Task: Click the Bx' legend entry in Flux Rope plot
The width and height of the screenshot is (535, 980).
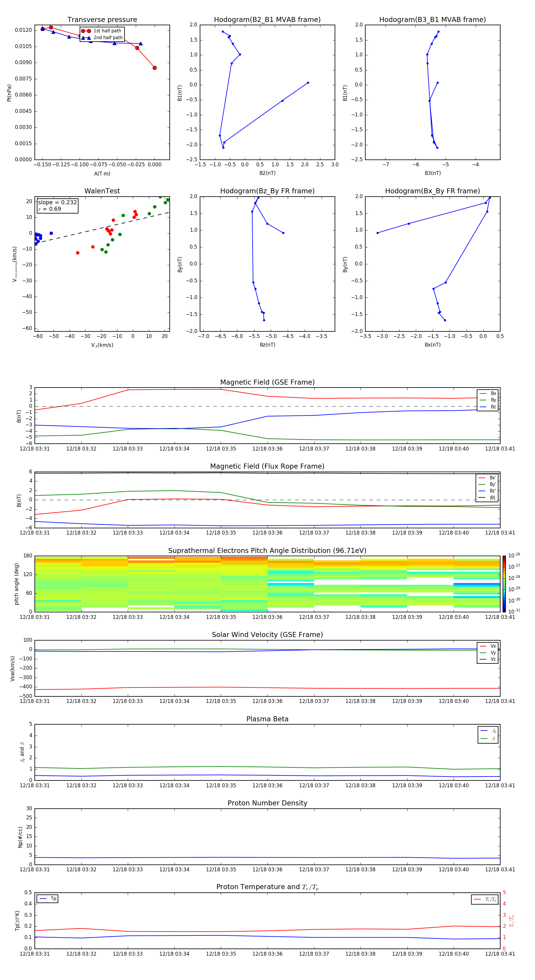Action: coord(487,478)
